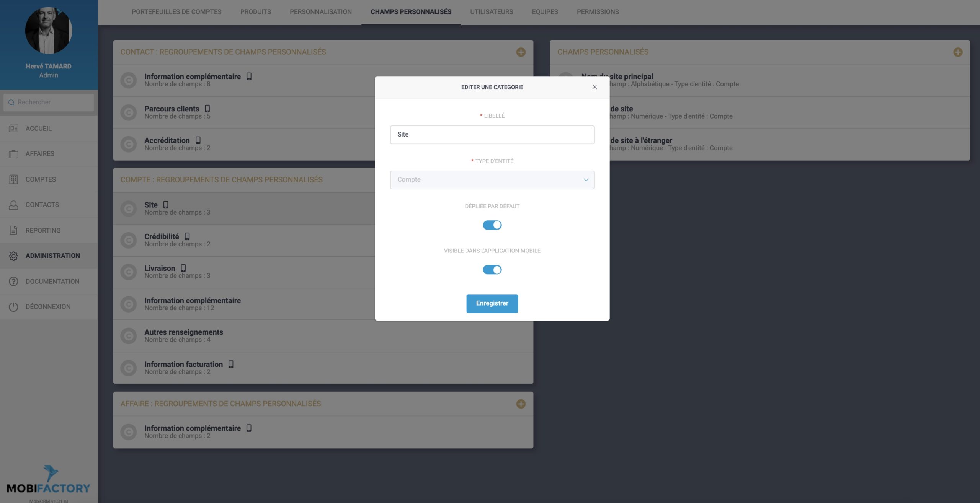This screenshot has height=503, width=980.
Task: Turn off Visible dans l'application mobile switch
Action: (x=492, y=270)
